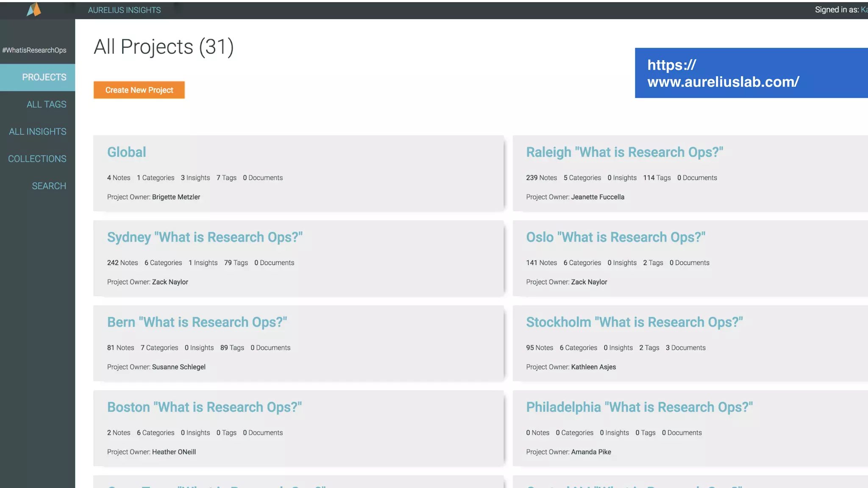868x488 pixels.
Task: Select the #WhatisResearchOps workspace label
Action: pos(34,50)
